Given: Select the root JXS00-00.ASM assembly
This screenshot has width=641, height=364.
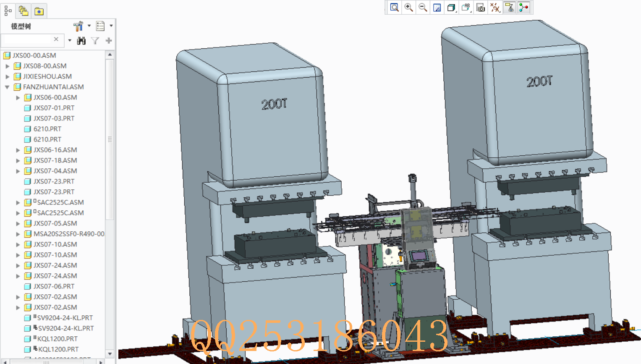Looking at the screenshot, I should (x=34, y=55).
